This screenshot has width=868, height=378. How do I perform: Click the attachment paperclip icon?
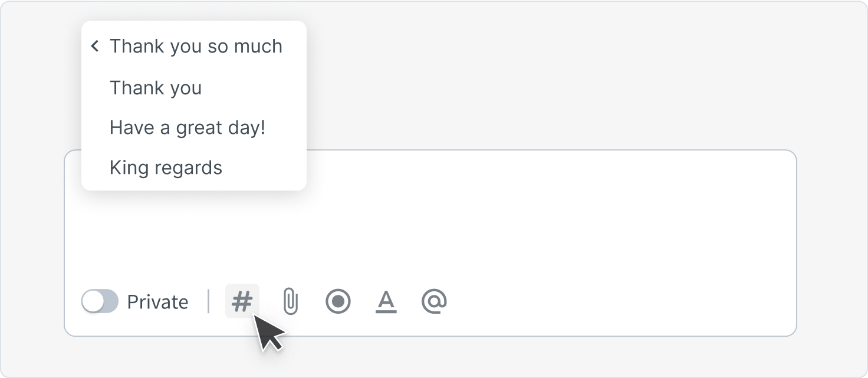pyautogui.click(x=291, y=301)
